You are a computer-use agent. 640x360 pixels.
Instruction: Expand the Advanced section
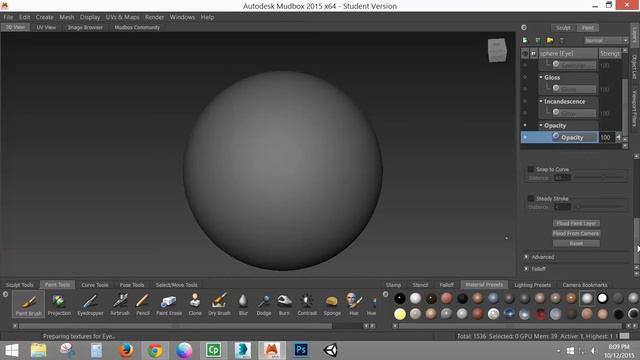[527, 257]
